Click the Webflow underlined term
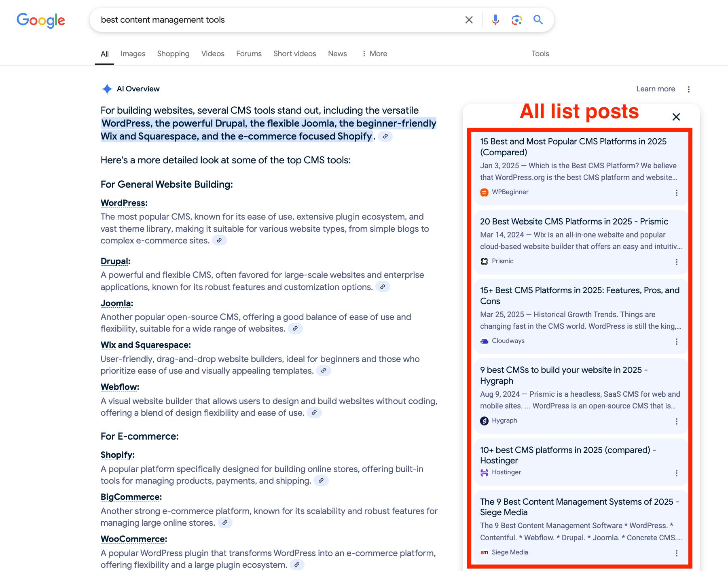This screenshot has height=571, width=728. (119, 387)
